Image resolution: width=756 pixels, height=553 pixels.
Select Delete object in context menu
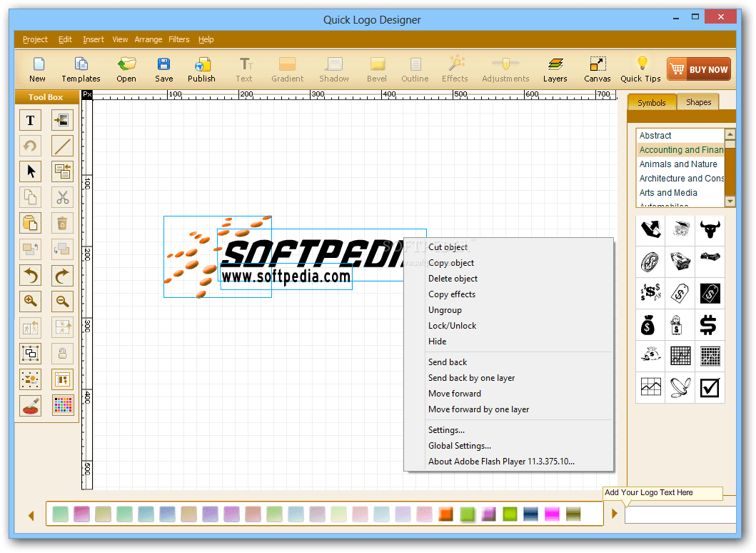[x=509, y=279]
